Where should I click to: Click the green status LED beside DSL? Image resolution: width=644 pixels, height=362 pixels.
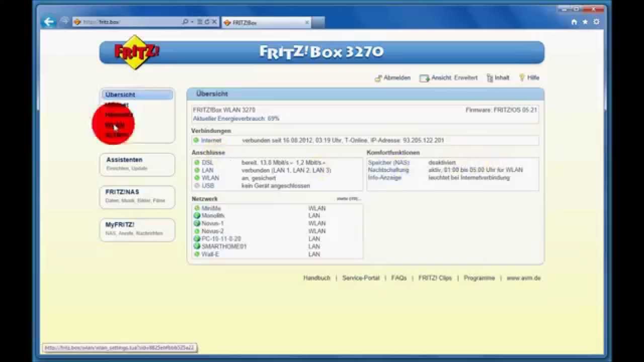pos(197,163)
